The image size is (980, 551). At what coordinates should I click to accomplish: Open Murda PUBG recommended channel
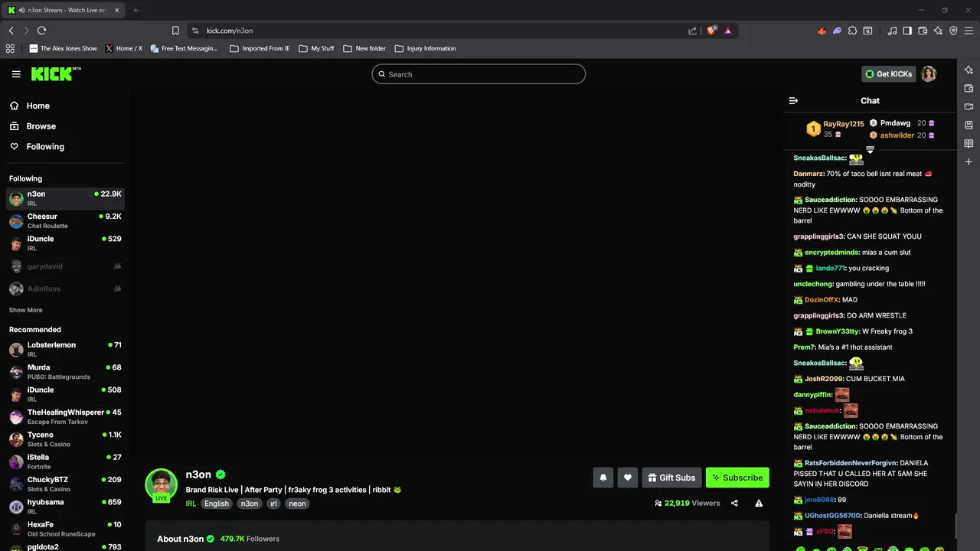(x=65, y=372)
